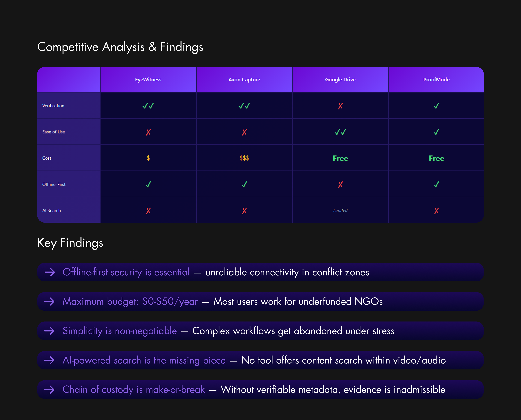
Task: Click the arrow beside "Chain of custody is make-or-break"
Action: click(x=49, y=390)
